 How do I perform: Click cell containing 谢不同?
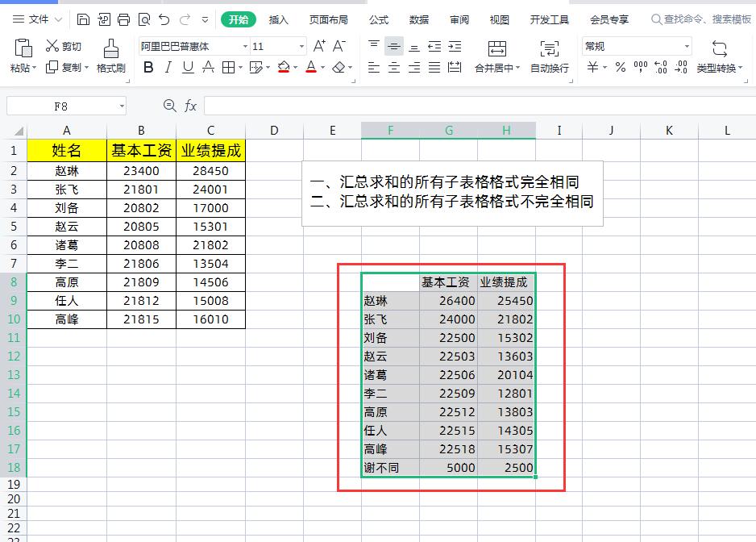point(391,467)
